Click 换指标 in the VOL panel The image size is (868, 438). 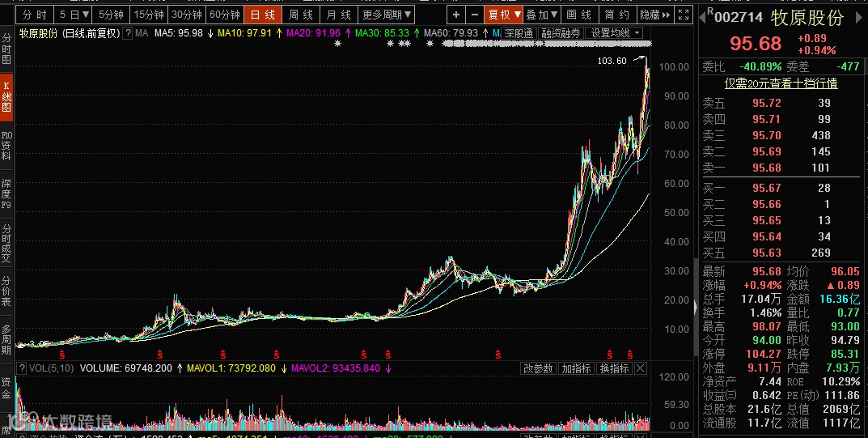pyautogui.click(x=615, y=368)
